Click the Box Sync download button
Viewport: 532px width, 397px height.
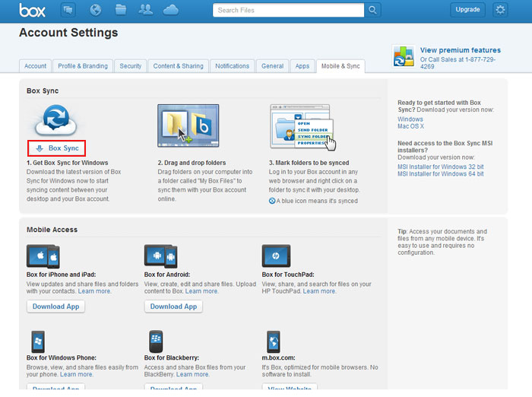[56, 148]
